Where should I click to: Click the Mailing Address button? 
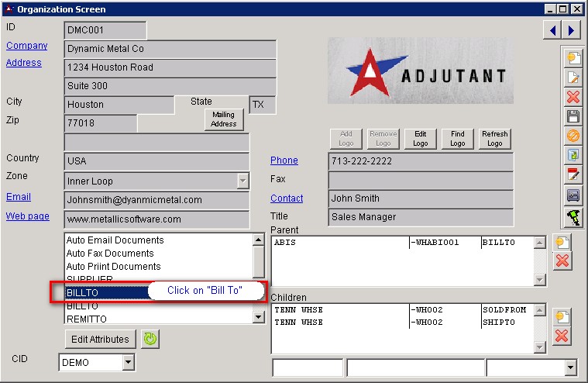coord(224,119)
